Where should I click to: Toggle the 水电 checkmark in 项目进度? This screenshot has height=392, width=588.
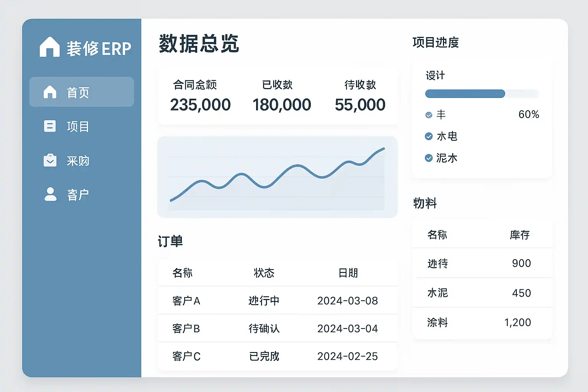point(429,136)
